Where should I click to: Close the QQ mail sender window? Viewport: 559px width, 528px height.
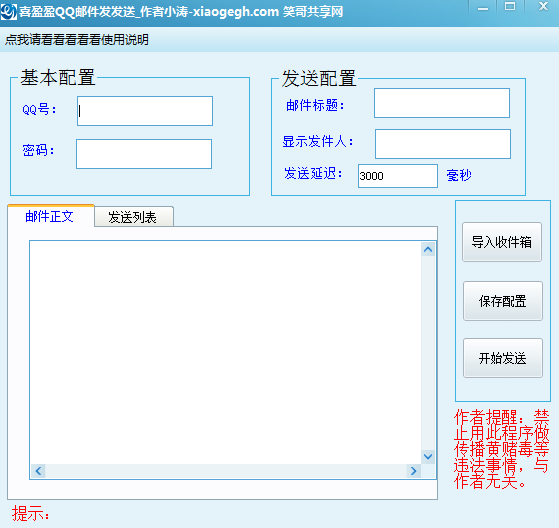click(543, 6)
